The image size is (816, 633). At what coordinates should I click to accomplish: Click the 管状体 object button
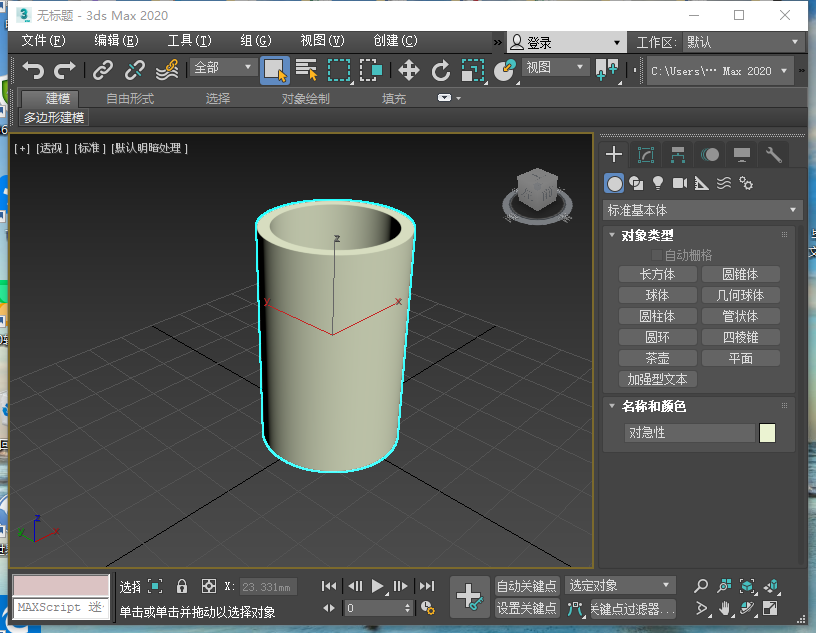pos(740,316)
